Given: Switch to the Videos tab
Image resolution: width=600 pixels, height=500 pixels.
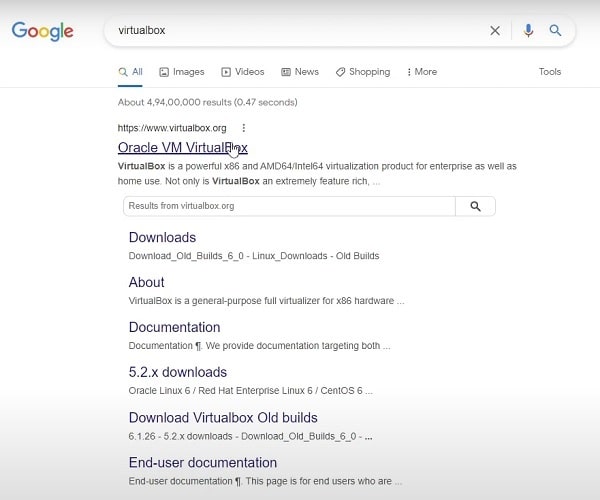Looking at the screenshot, I should tap(243, 72).
